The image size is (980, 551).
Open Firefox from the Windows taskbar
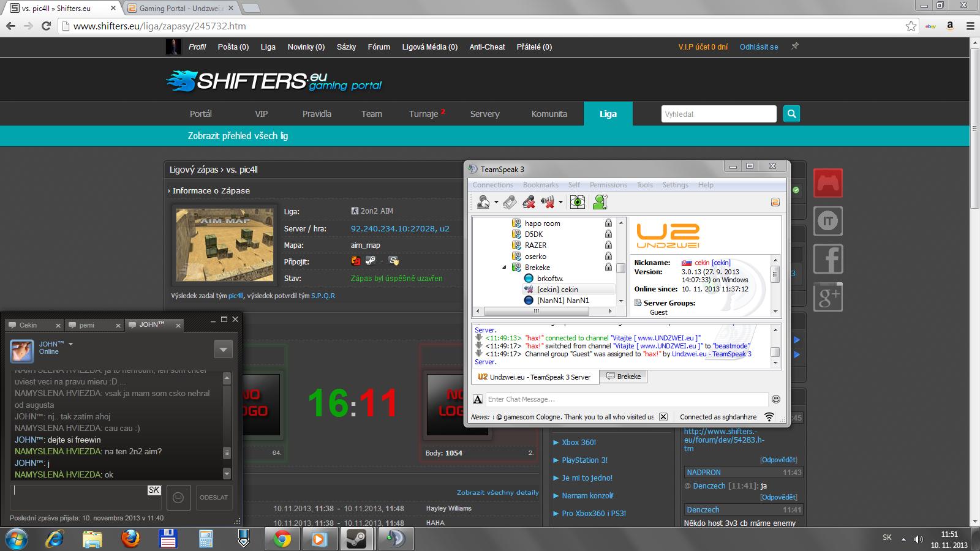(130, 539)
